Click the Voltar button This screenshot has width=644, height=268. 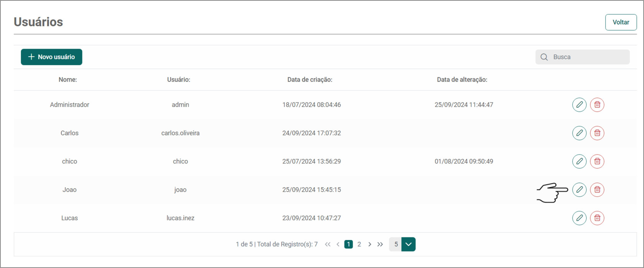tap(621, 22)
